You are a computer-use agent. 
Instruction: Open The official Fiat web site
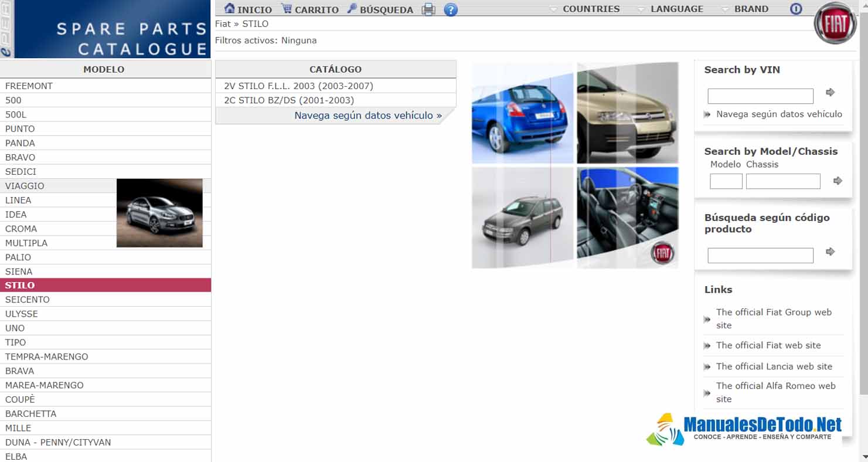768,345
